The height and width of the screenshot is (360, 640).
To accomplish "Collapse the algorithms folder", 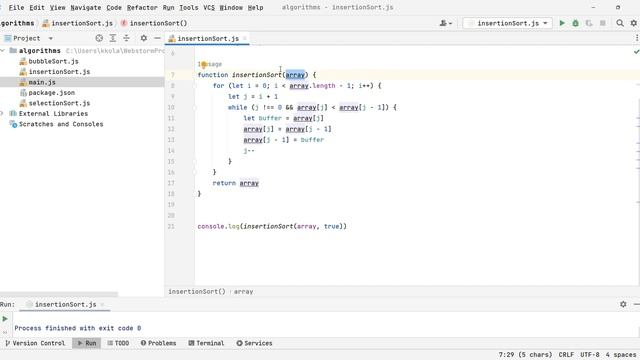I will pos(3,51).
